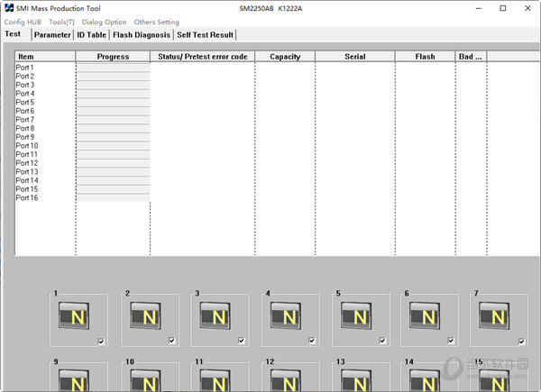Open the Dialog Option menu
Viewport: 541px width, 392px height.
pos(105,22)
